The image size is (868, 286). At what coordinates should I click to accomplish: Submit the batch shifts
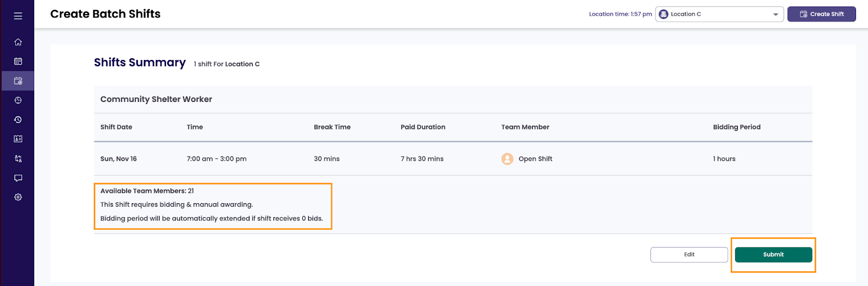(x=773, y=255)
